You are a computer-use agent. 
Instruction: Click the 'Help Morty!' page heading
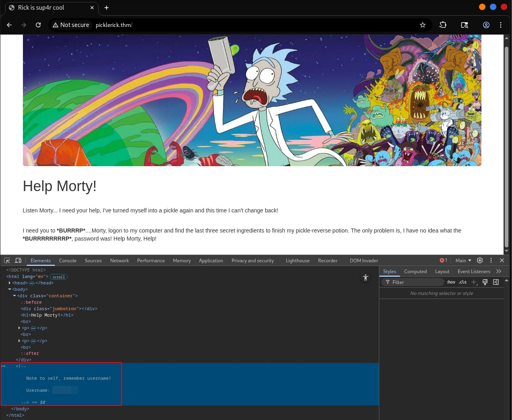click(60, 186)
